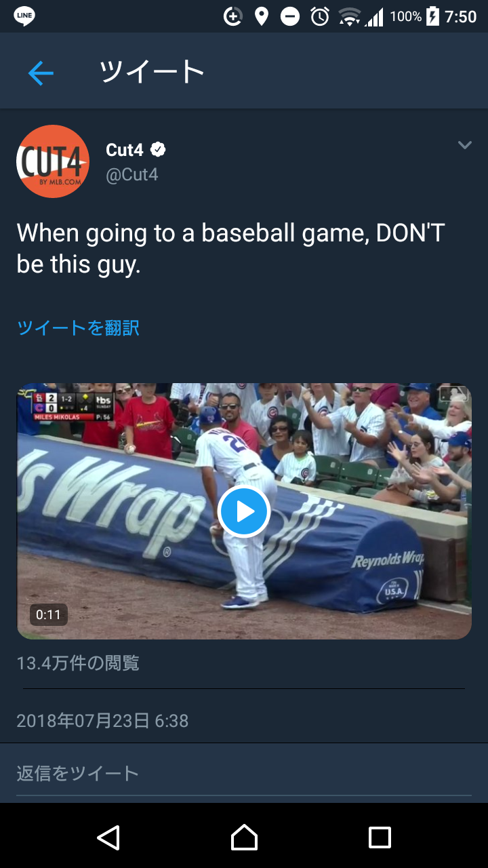The height and width of the screenshot is (868, 488).
Task: Tap the back arrow in the header
Action: pyautogui.click(x=41, y=73)
